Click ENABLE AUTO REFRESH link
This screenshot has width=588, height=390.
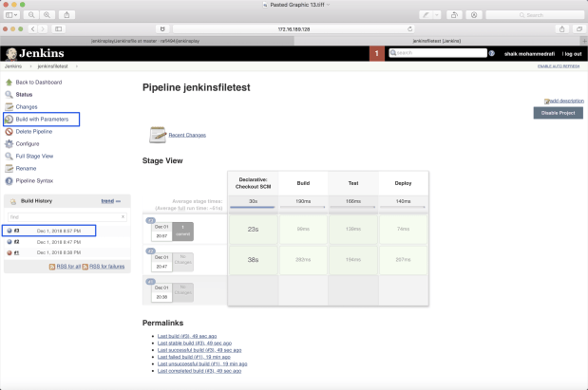(559, 66)
